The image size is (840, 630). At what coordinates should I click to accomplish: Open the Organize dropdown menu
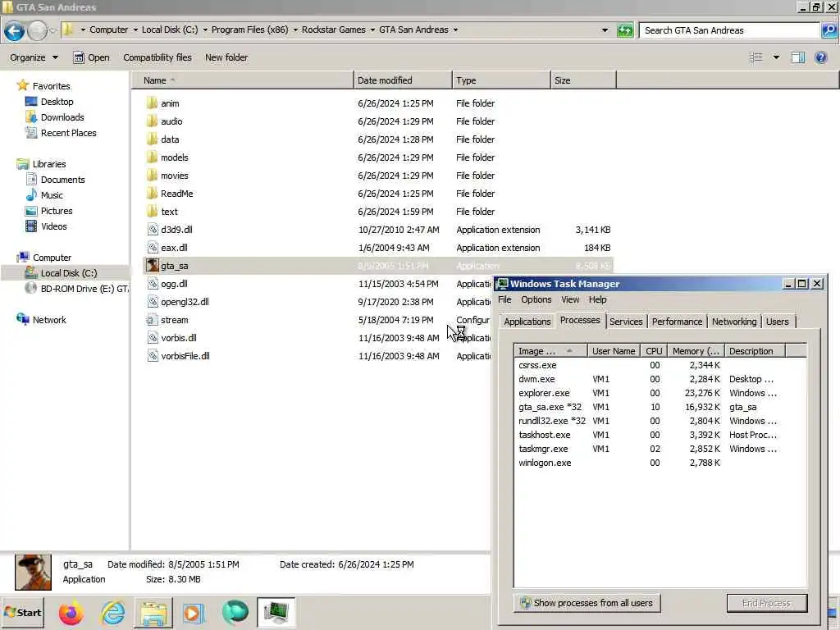[34, 57]
